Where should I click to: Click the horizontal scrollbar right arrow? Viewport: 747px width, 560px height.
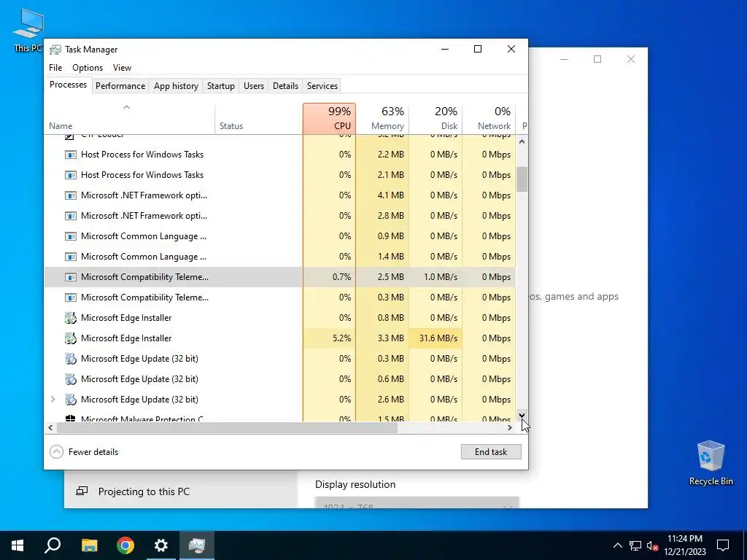[510, 427]
